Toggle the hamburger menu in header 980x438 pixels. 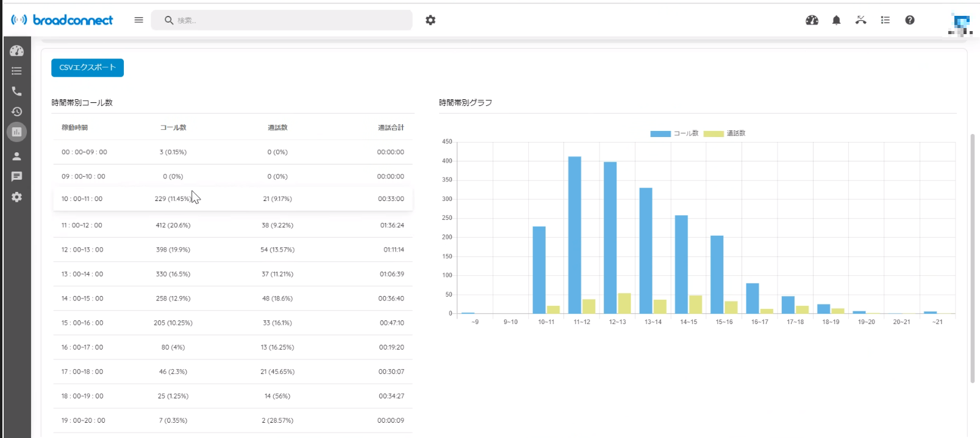tap(138, 20)
